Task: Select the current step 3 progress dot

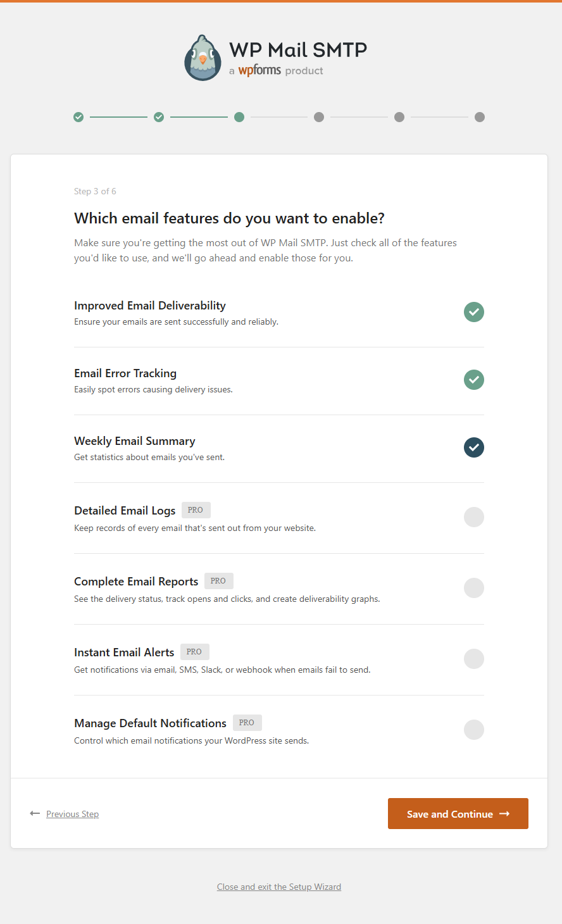Action: (x=239, y=117)
